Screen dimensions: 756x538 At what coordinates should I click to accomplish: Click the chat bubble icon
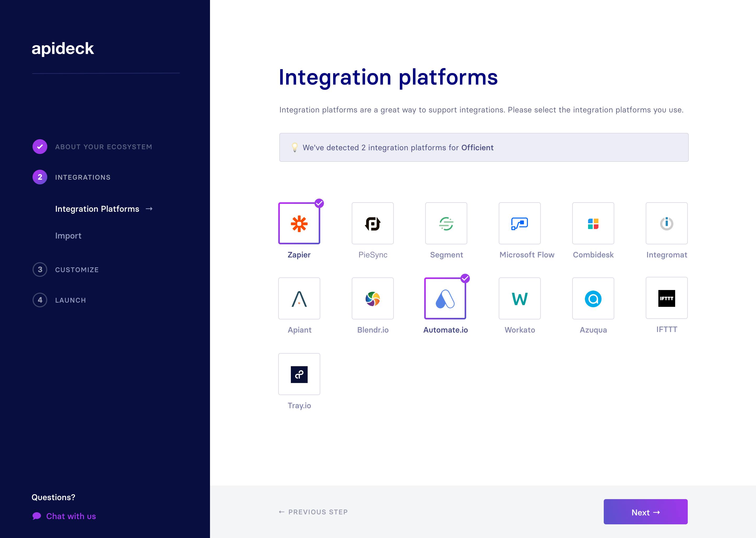[37, 516]
